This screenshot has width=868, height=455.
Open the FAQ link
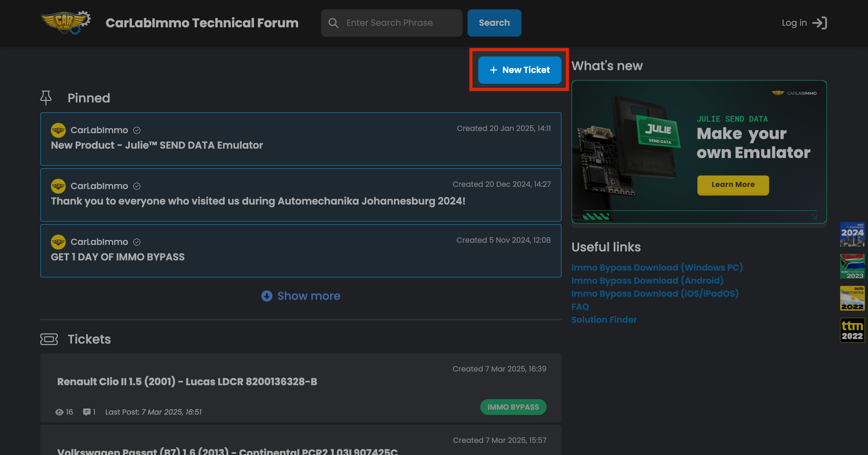pos(580,307)
